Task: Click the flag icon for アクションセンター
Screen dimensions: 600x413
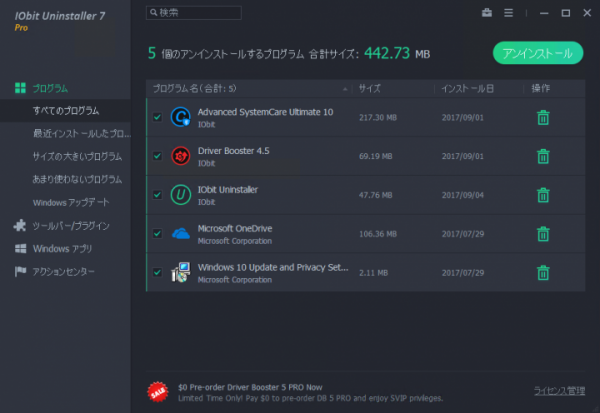Action: (20, 271)
